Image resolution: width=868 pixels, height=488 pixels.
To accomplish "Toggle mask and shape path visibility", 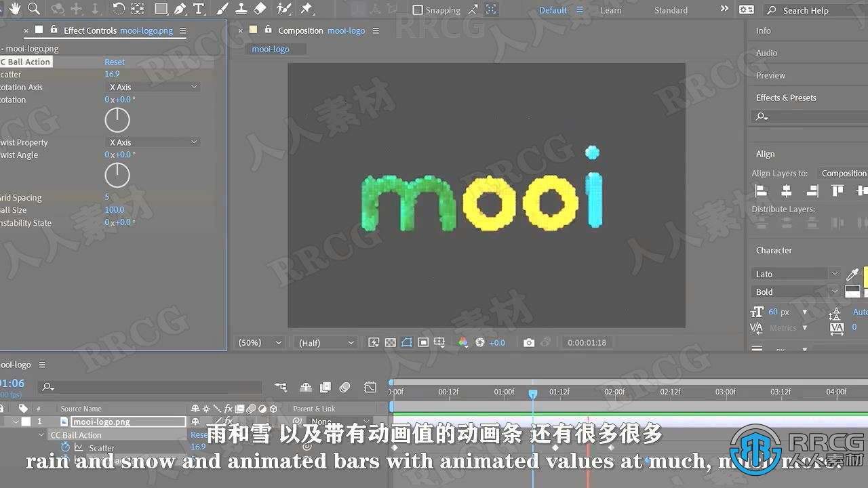I will click(406, 343).
